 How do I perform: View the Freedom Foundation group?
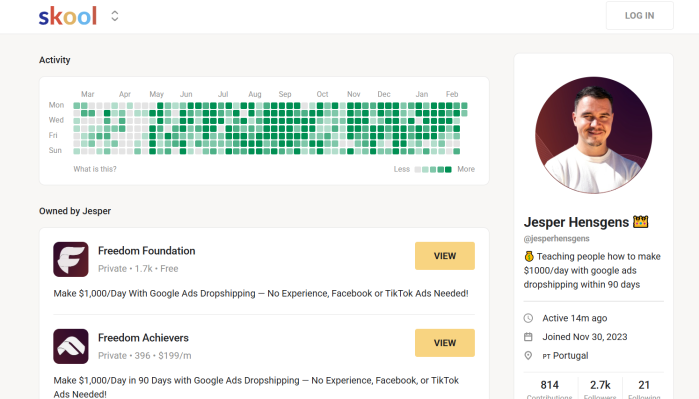click(x=444, y=256)
